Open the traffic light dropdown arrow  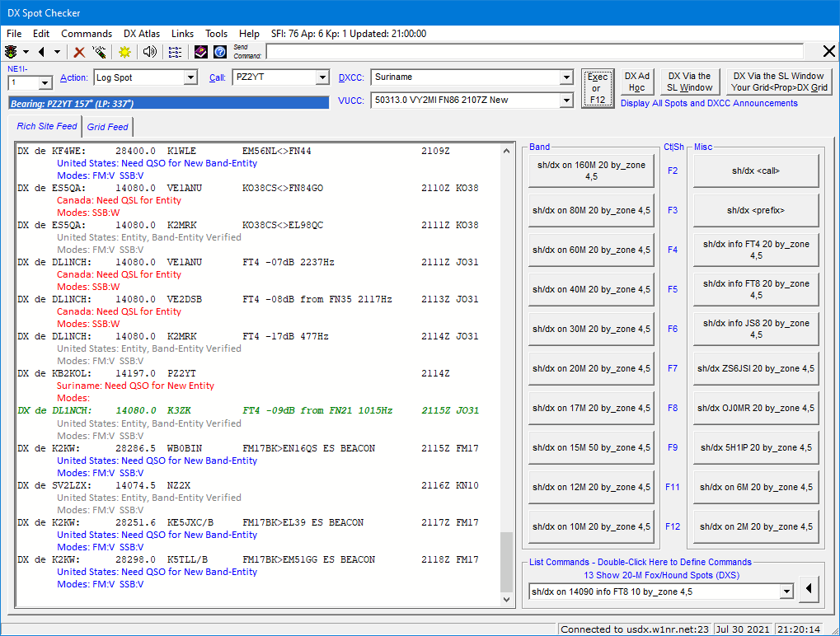pos(26,52)
